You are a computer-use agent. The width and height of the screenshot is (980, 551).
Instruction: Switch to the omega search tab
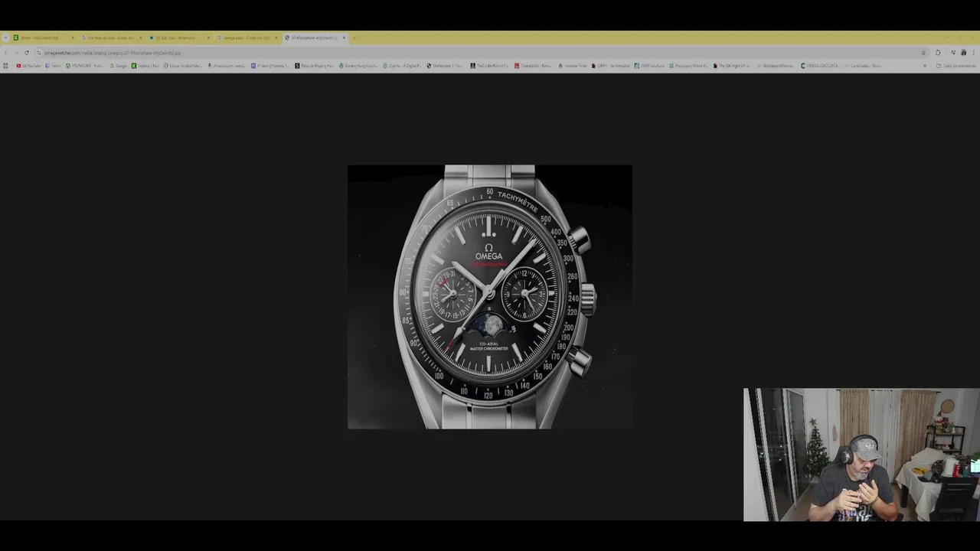[247, 37]
